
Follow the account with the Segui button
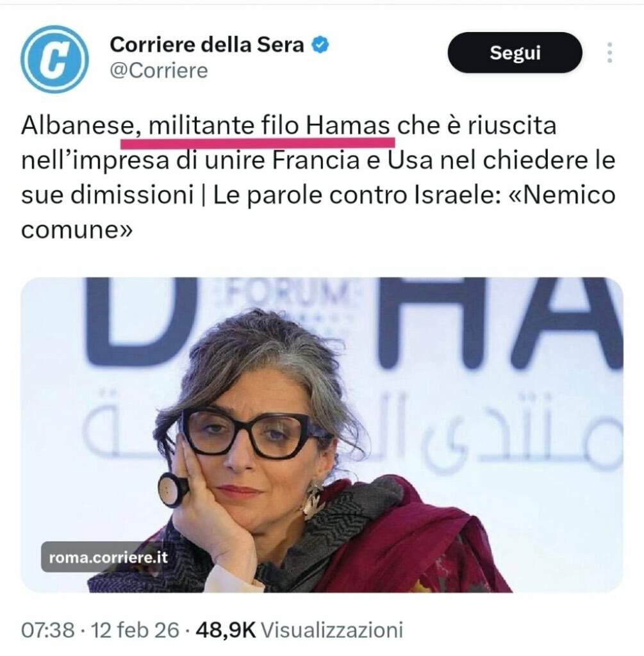coord(515,53)
